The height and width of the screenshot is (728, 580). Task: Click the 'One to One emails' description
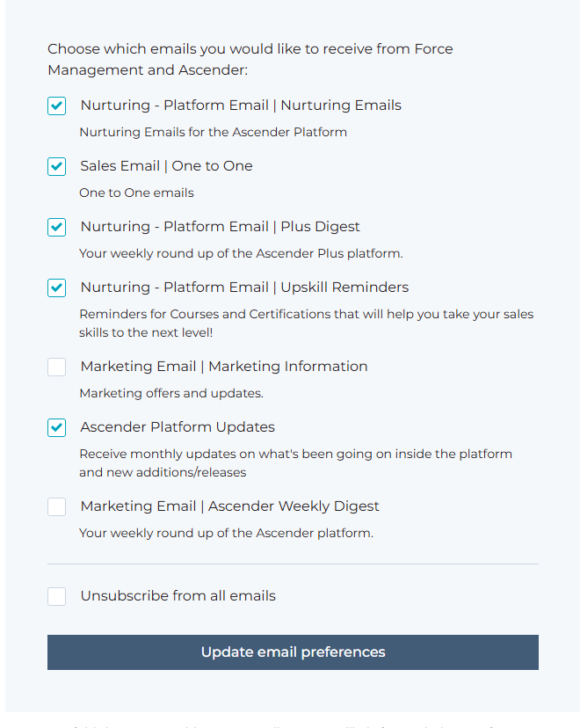pyautogui.click(x=136, y=193)
